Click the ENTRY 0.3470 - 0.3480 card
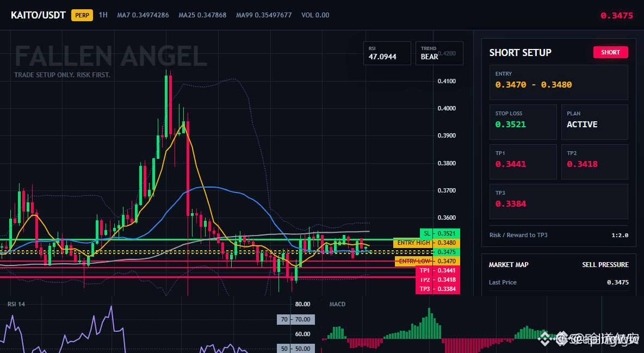Image resolution: width=644 pixels, height=353 pixels. coord(559,82)
